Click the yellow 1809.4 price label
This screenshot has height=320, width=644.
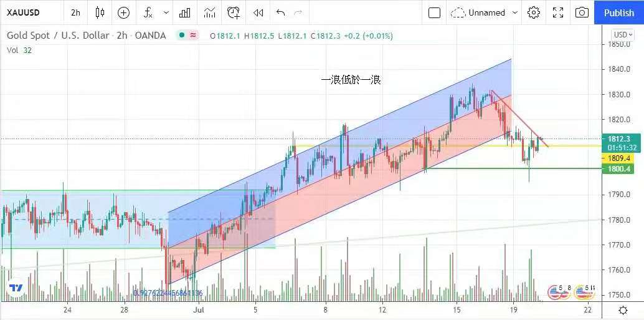[622, 158]
